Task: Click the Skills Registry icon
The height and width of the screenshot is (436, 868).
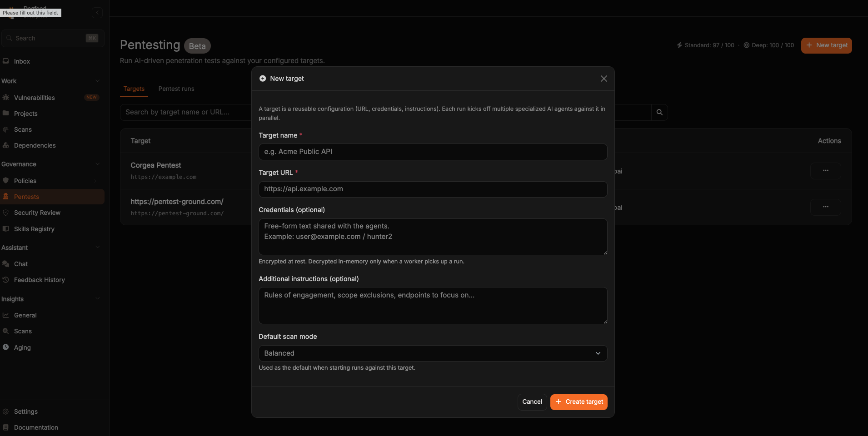Action: (x=5, y=228)
